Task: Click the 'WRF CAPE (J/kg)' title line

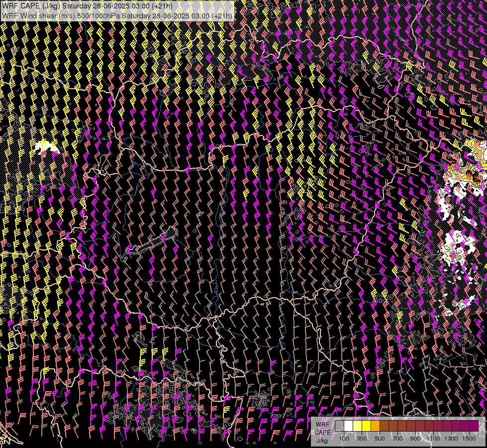Action: 87,6
